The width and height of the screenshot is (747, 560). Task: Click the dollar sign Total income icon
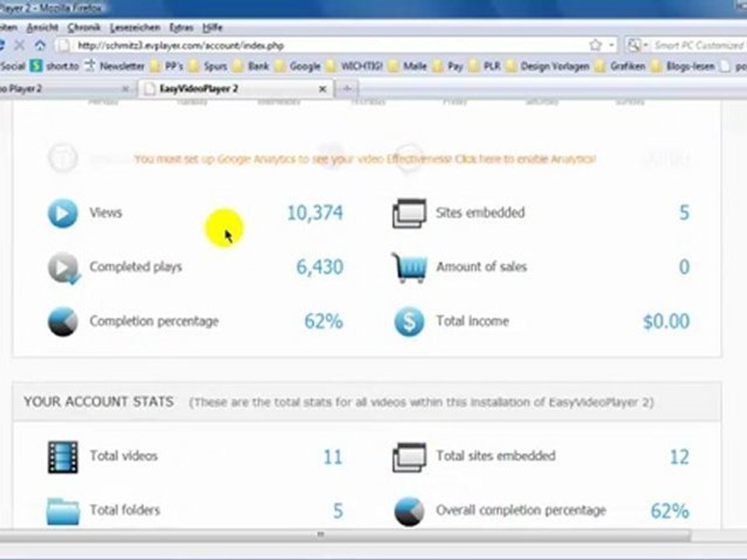(409, 322)
